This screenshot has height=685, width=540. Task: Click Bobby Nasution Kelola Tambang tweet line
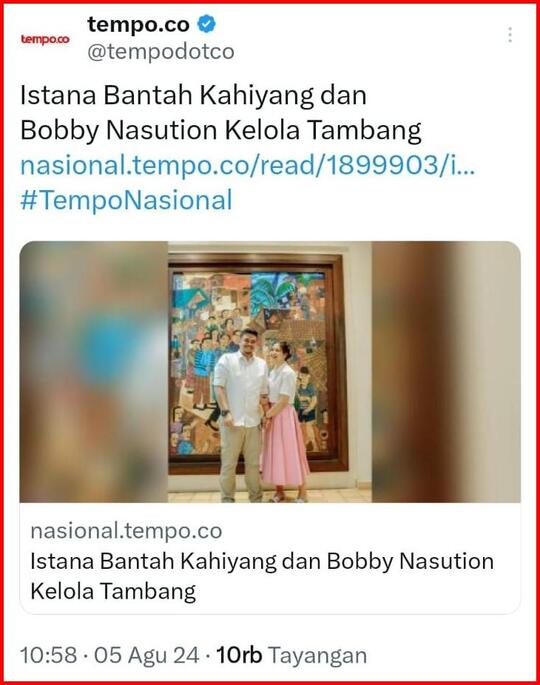221,131
